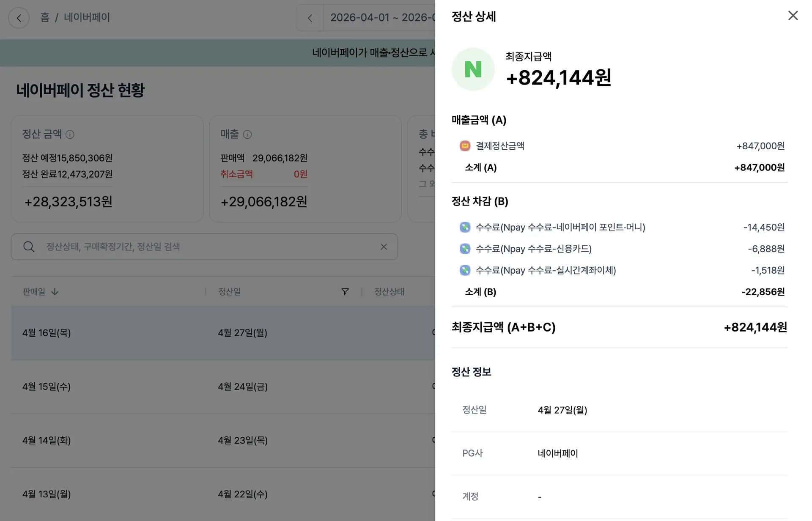Open the date range 2026-04-01 picker
This screenshot has height=521, width=812.
pyautogui.click(x=379, y=18)
